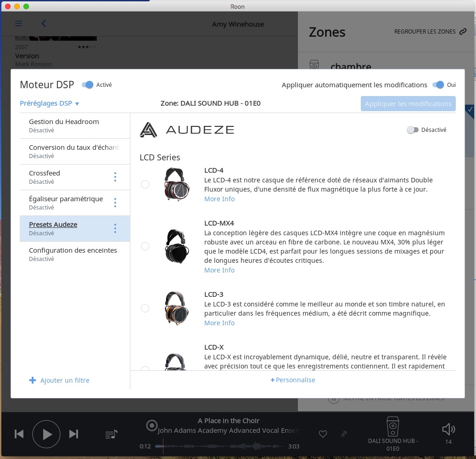The width and height of the screenshot is (476, 459).
Task: Click the chambre zone speaker icon
Action: [314, 65]
